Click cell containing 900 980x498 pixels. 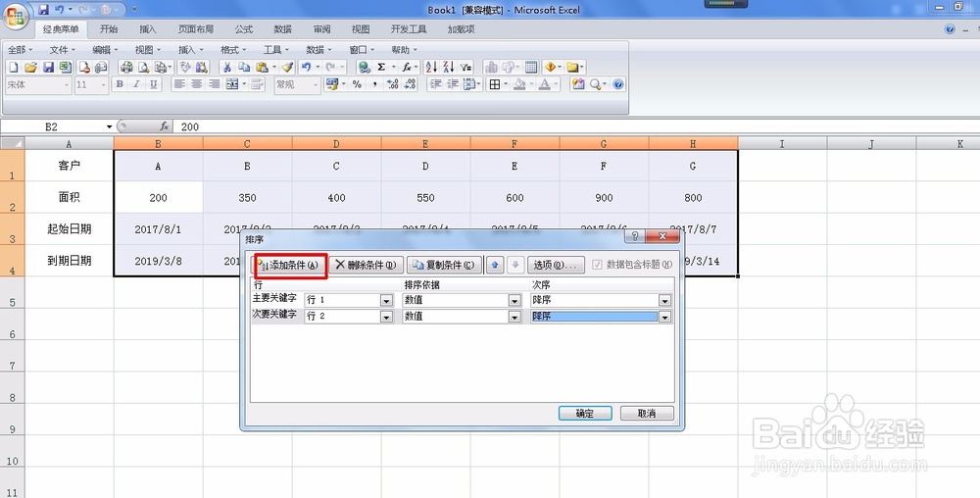click(x=604, y=197)
